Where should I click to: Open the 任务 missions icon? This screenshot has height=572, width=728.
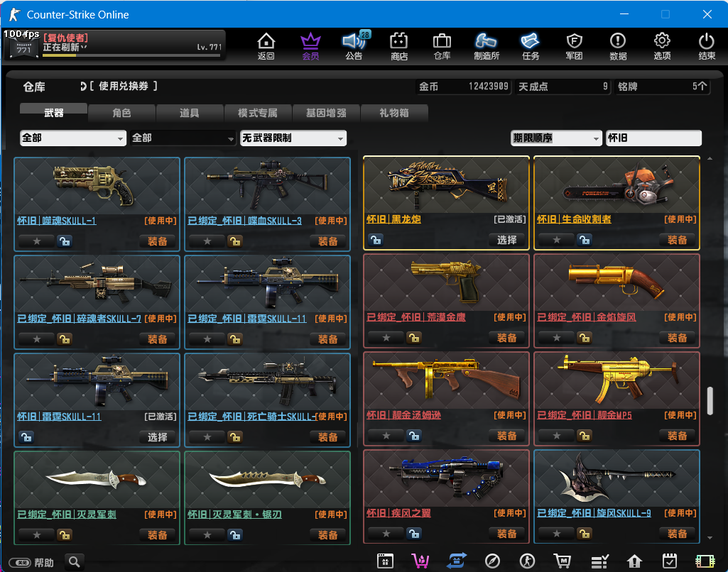click(x=531, y=46)
